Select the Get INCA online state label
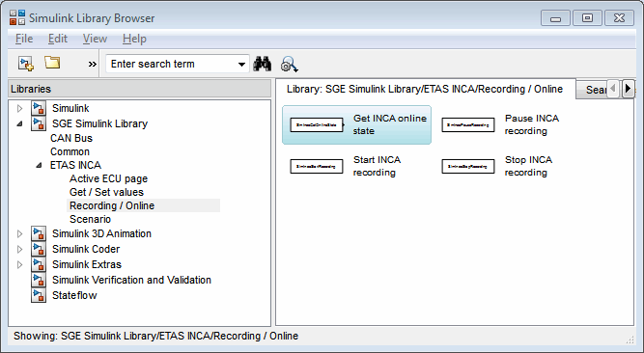The height and width of the screenshot is (353, 644). point(390,124)
